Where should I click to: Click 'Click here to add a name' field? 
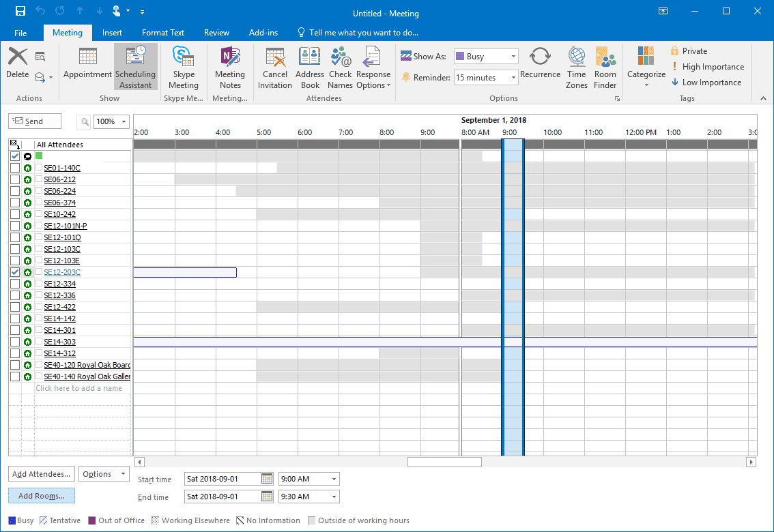point(79,388)
